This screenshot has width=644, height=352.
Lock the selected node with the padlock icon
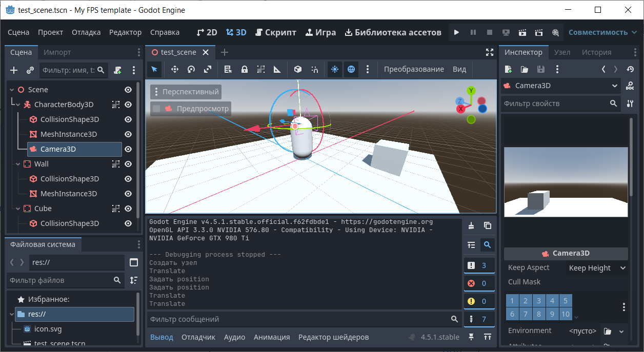point(245,69)
